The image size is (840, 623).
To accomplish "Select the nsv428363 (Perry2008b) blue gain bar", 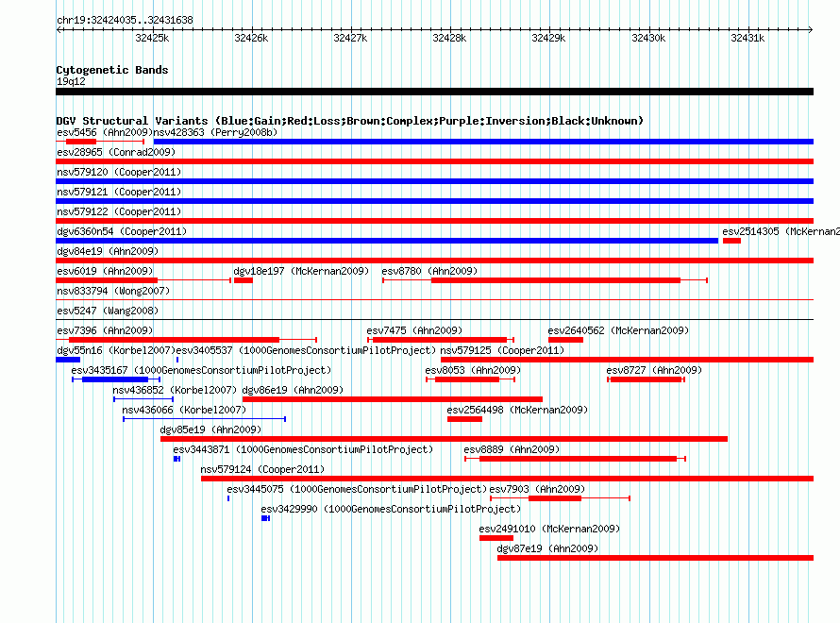I will pos(483,142).
